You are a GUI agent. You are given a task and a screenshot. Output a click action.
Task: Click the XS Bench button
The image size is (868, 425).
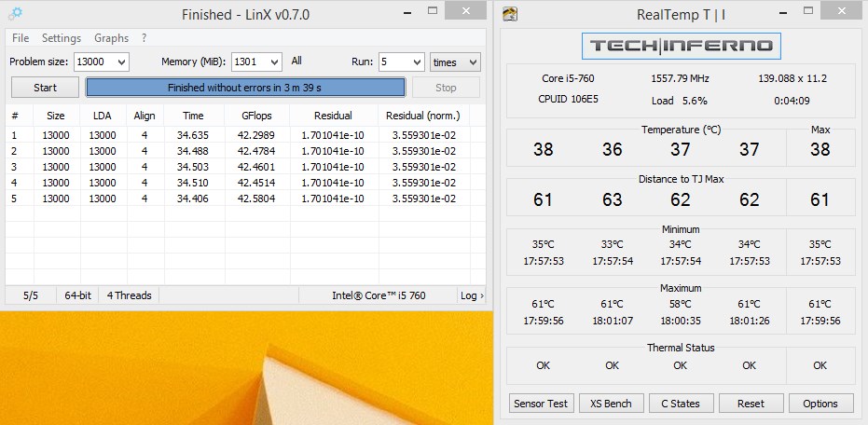tap(612, 404)
